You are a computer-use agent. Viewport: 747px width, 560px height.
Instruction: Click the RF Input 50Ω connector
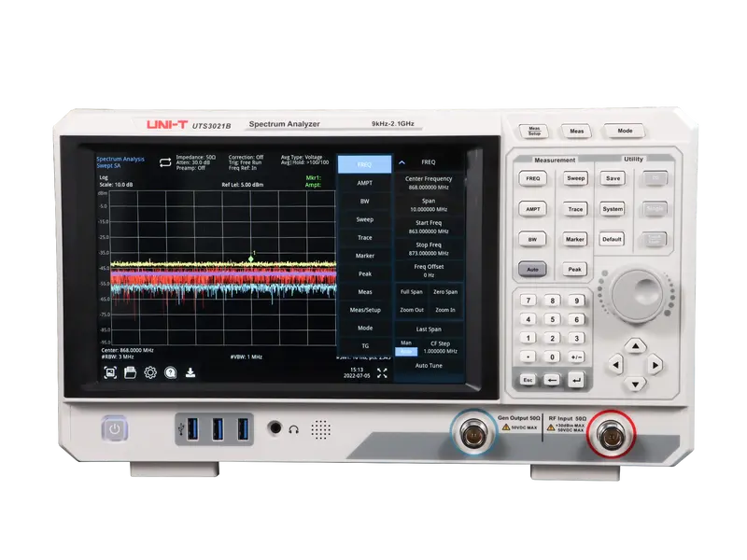pyautogui.click(x=612, y=435)
